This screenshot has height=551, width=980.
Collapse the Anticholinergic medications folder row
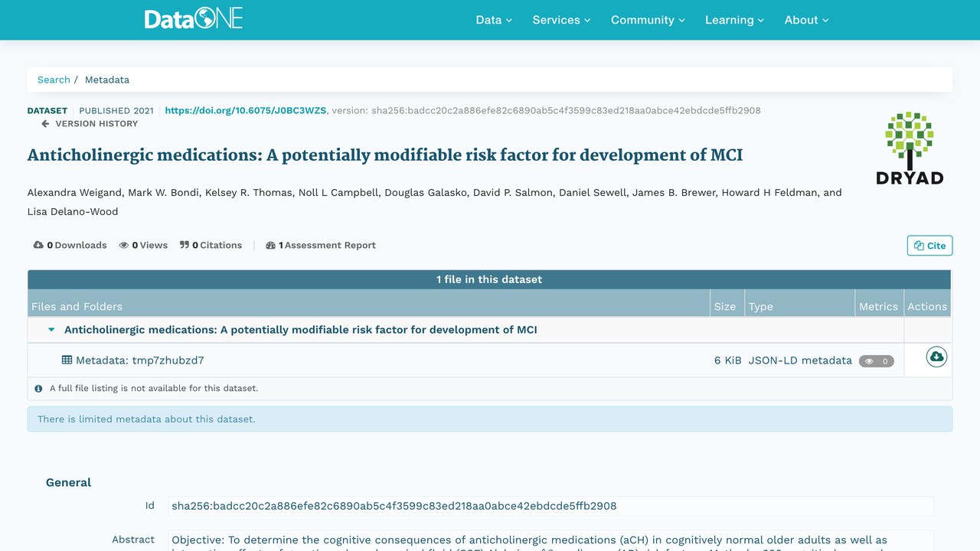(52, 330)
